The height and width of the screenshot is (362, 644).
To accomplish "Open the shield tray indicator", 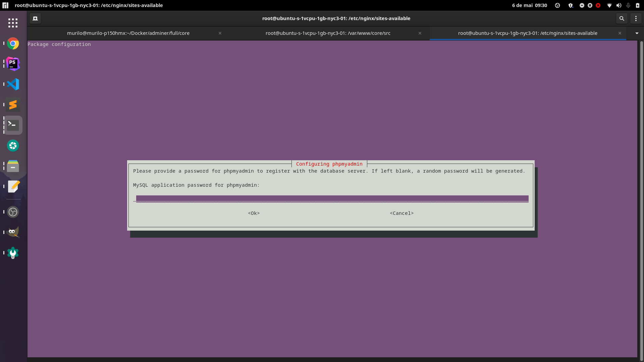I will pos(571,5).
